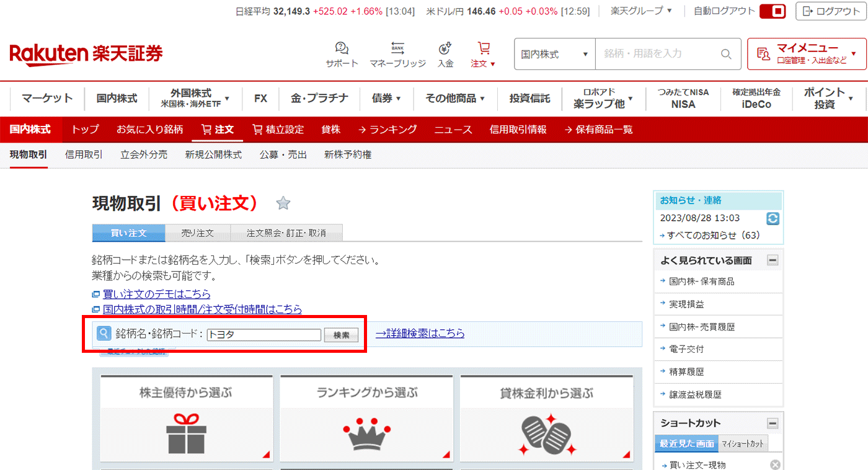This screenshot has height=470, width=868.
Task: Open 積立設定 in the red bar
Action: [x=278, y=130]
